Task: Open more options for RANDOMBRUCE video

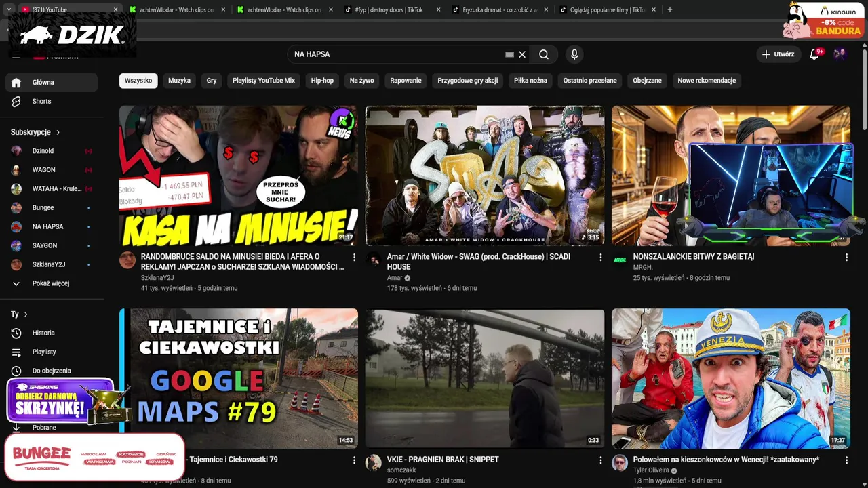Action: [x=354, y=258]
